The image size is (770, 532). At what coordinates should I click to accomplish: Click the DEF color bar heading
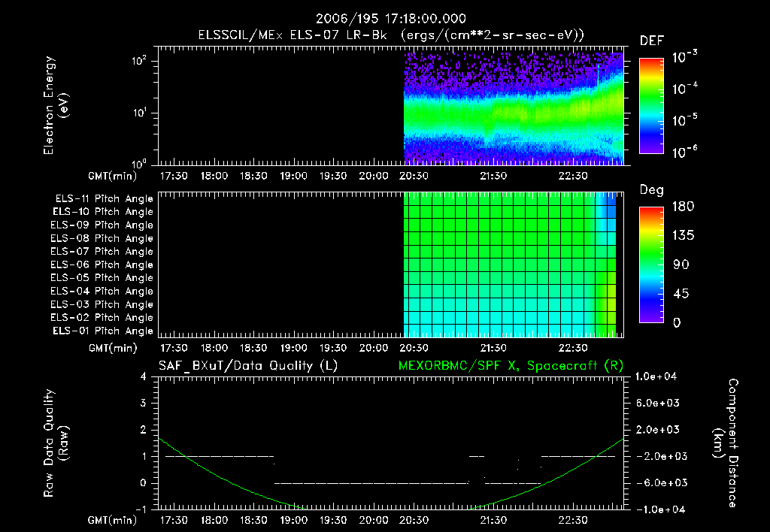pos(652,41)
